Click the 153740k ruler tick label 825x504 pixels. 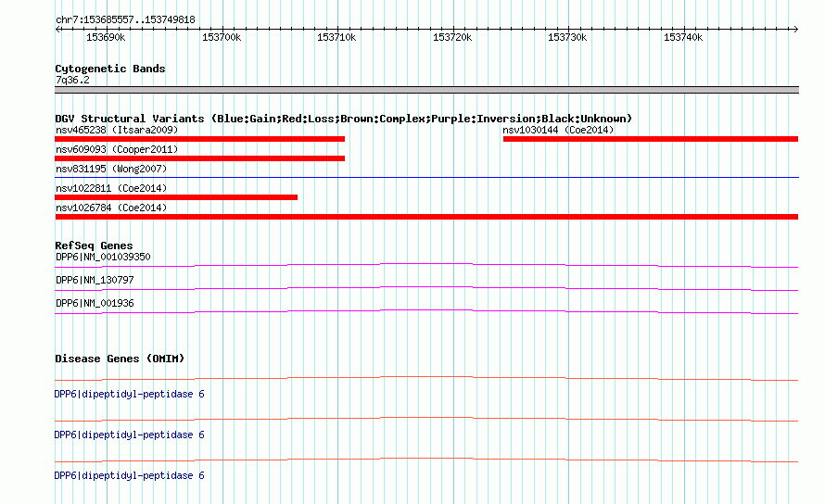683,37
